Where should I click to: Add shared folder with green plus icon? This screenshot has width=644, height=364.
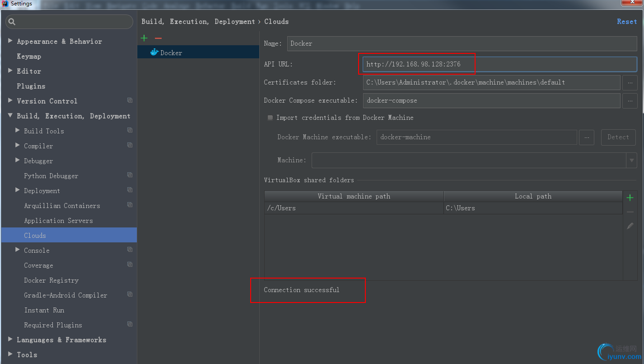pyautogui.click(x=630, y=198)
